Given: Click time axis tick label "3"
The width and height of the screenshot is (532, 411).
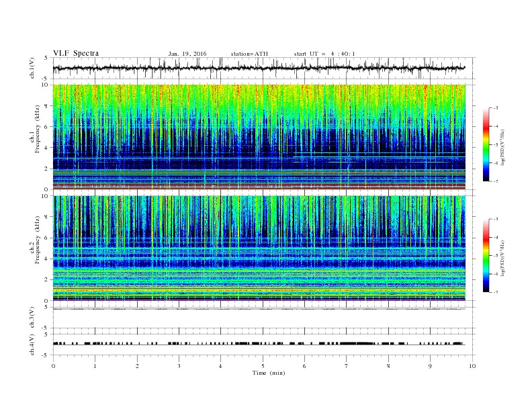Looking at the screenshot, I should [179, 366].
